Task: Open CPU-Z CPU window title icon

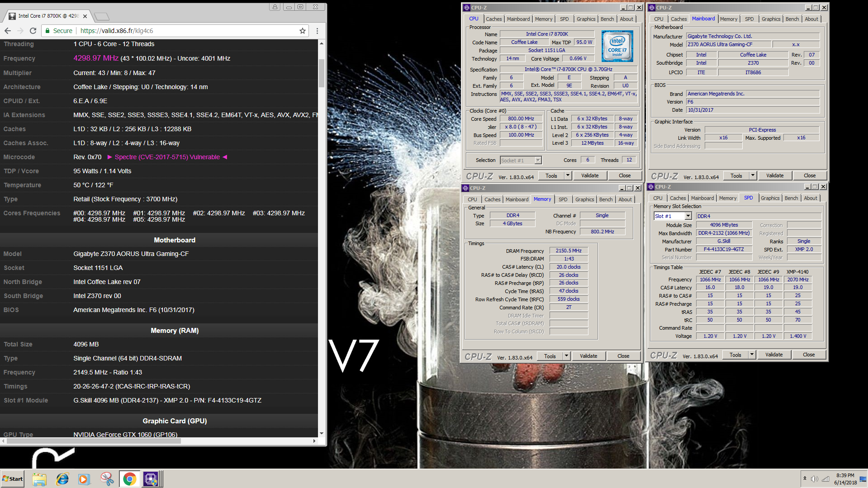Action: [467, 8]
